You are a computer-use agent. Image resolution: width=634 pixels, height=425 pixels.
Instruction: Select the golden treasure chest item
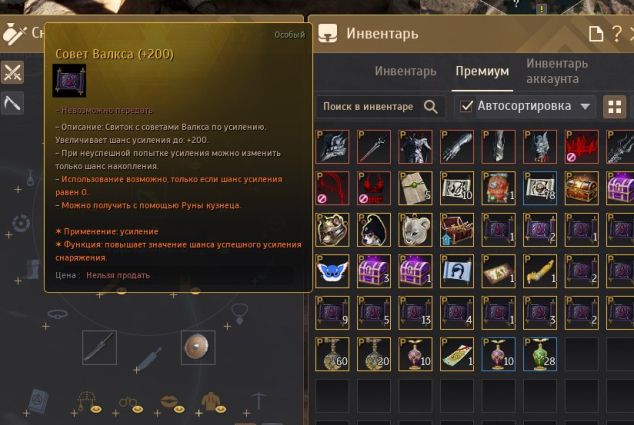pos(581,188)
